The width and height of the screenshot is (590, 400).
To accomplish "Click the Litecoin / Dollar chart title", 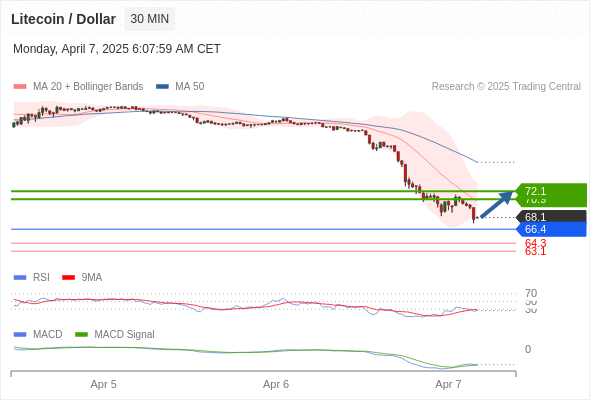I will pos(64,19).
